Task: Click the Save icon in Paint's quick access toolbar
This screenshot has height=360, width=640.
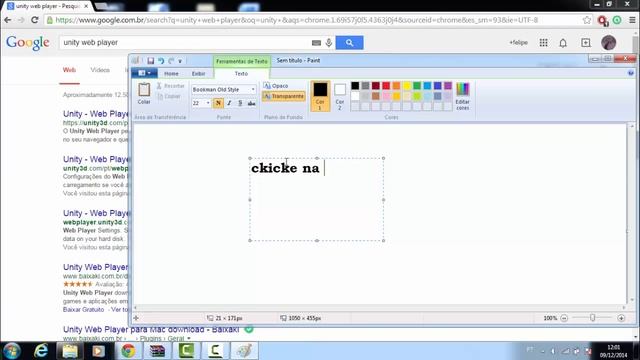Action: pyautogui.click(x=151, y=61)
